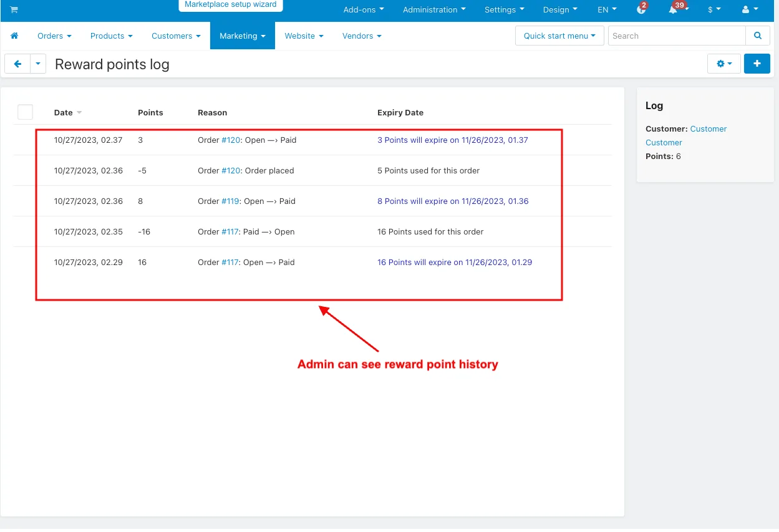Focus the Search input field
This screenshot has height=532, width=779.
(677, 36)
